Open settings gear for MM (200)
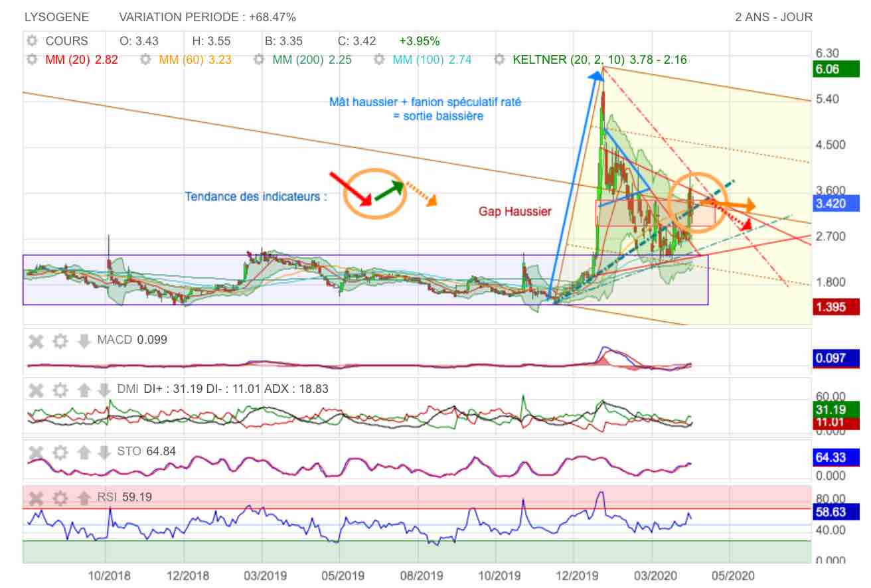 click(259, 60)
